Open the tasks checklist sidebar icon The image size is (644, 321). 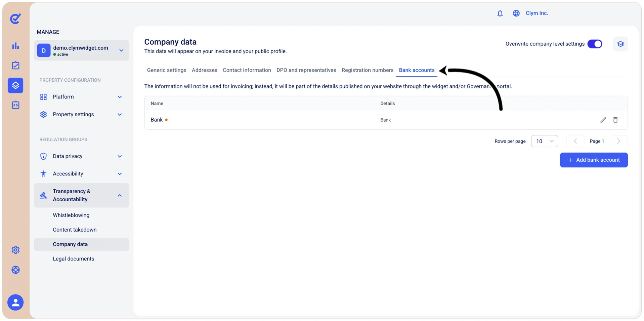tap(15, 66)
